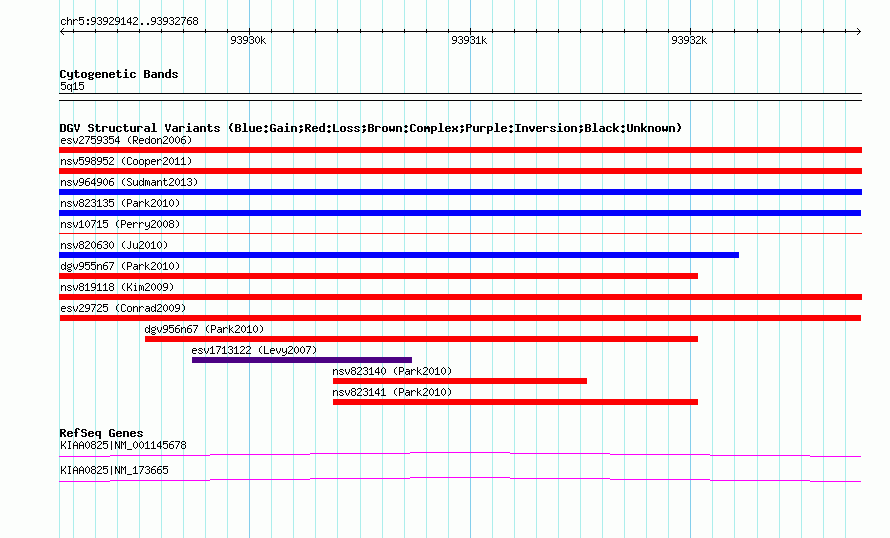Click the red bar for nsv823140
Viewport: 890px width, 538px height.
point(460,381)
